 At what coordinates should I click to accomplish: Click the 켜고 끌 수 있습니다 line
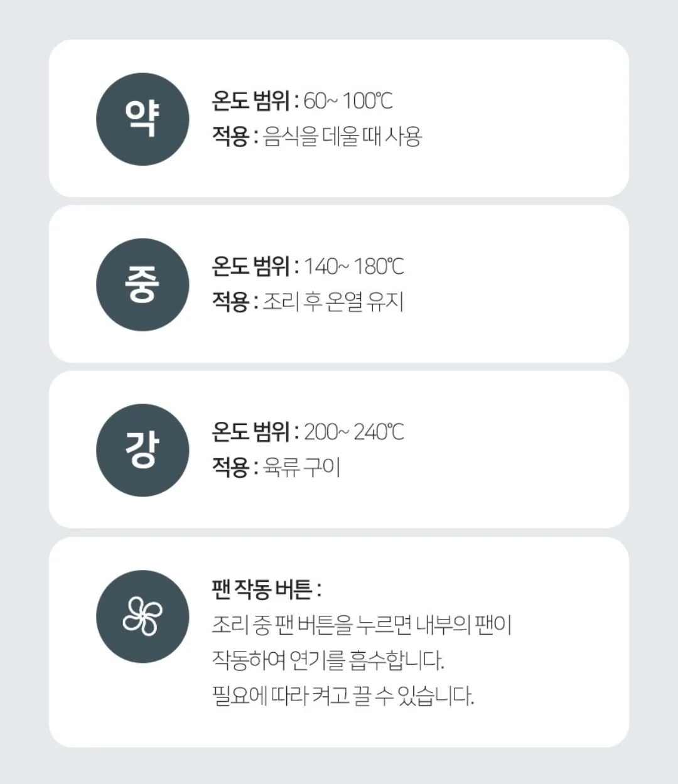click(343, 696)
